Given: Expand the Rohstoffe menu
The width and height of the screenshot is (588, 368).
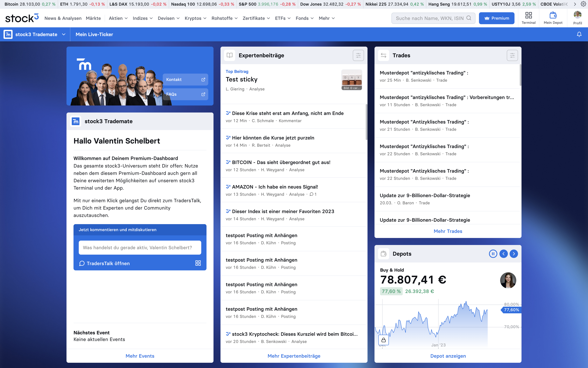Looking at the screenshot, I should click(x=225, y=18).
